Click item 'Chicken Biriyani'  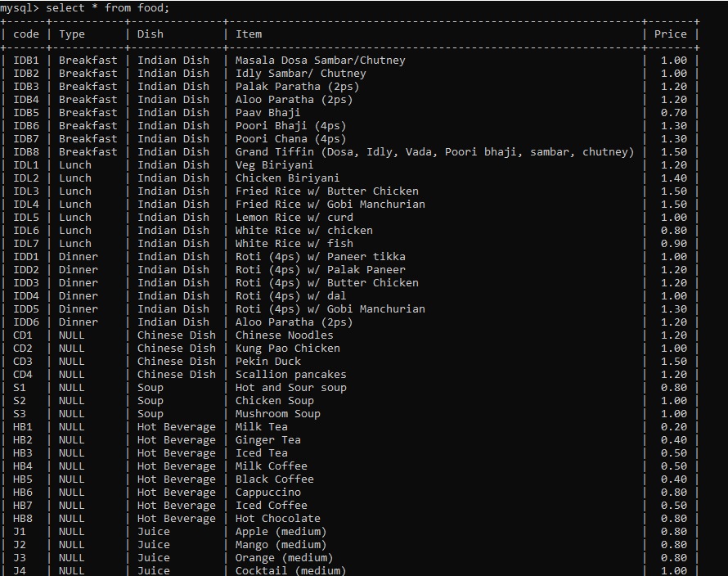point(287,178)
